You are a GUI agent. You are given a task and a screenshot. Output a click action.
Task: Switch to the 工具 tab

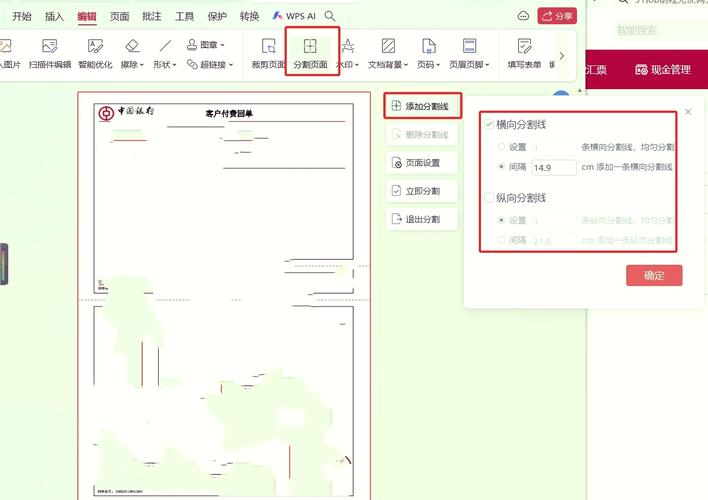point(184,16)
